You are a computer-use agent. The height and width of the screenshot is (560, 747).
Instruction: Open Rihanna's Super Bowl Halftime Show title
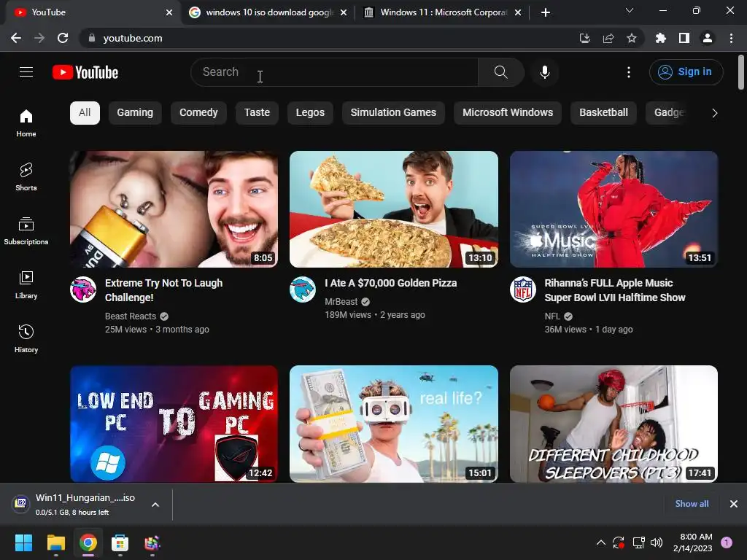[615, 290]
